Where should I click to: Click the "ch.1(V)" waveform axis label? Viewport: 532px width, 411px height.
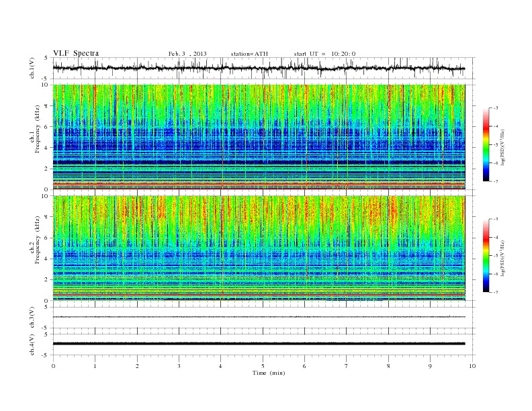pos(32,68)
